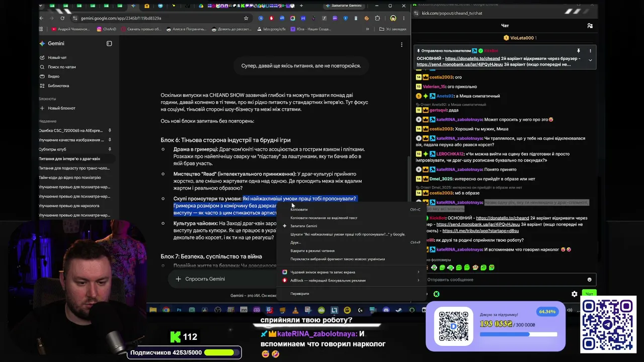The width and height of the screenshot is (644, 362).
Task: Expand the pinned message in Kick chat
Action: tap(590, 60)
